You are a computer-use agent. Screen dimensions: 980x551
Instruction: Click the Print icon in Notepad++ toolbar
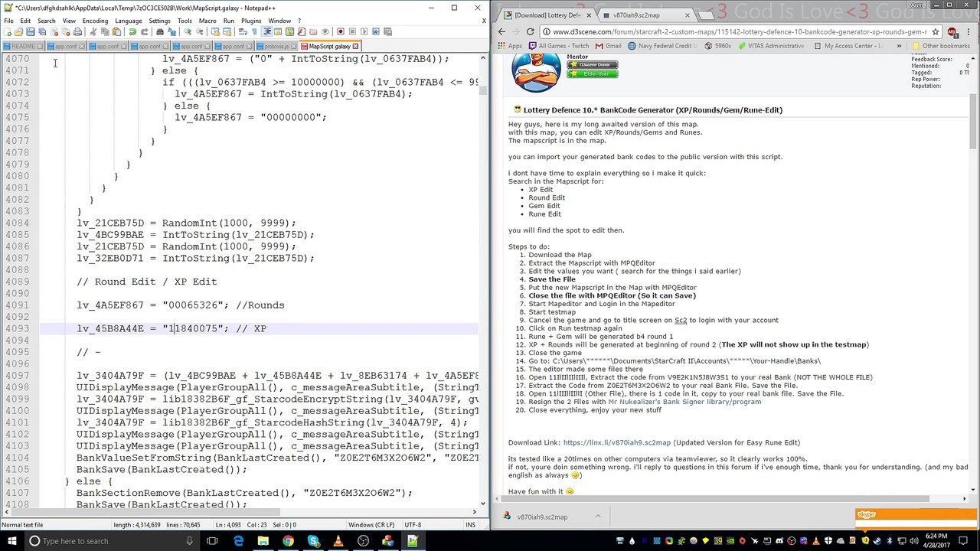[77, 31]
